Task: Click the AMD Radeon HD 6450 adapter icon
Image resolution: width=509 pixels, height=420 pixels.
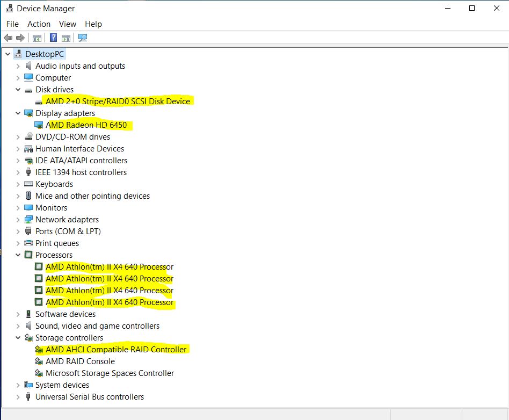Action: (x=39, y=125)
